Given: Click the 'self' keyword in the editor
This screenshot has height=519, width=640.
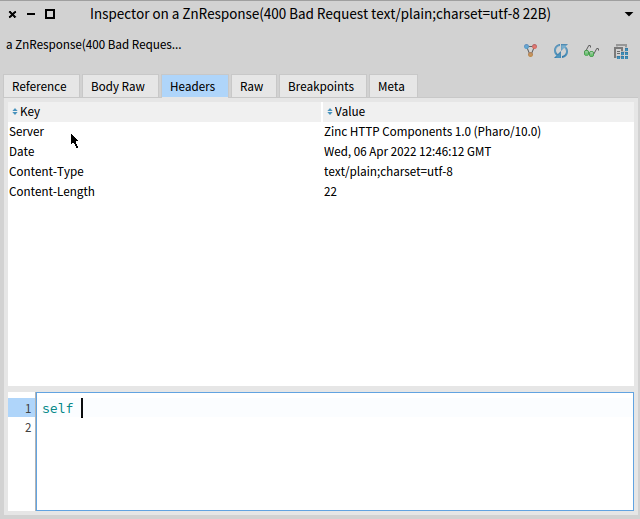Looking at the screenshot, I should coord(58,408).
